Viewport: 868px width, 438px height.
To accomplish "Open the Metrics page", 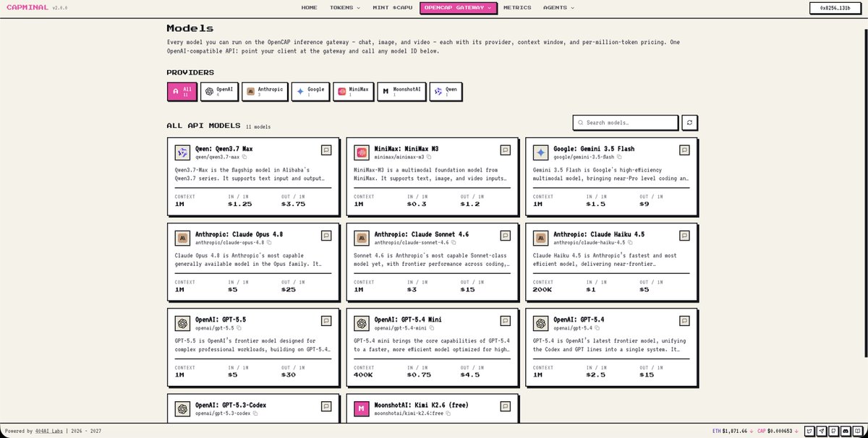I will coord(517,7).
